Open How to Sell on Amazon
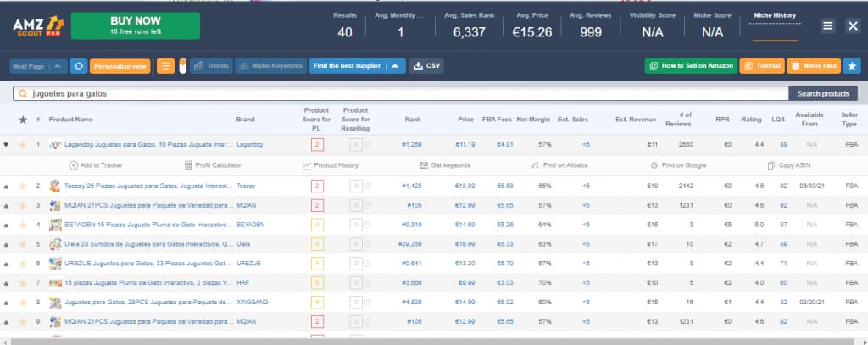 [691, 66]
